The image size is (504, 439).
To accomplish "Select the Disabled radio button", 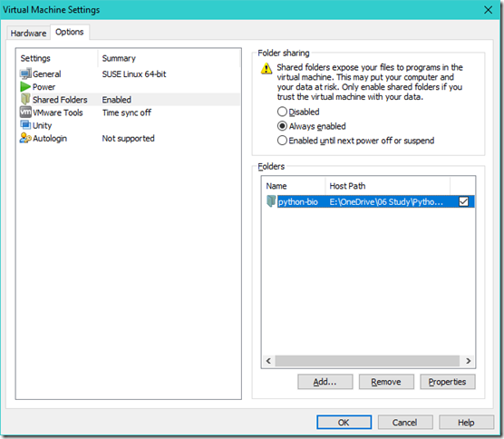I will pos(282,112).
